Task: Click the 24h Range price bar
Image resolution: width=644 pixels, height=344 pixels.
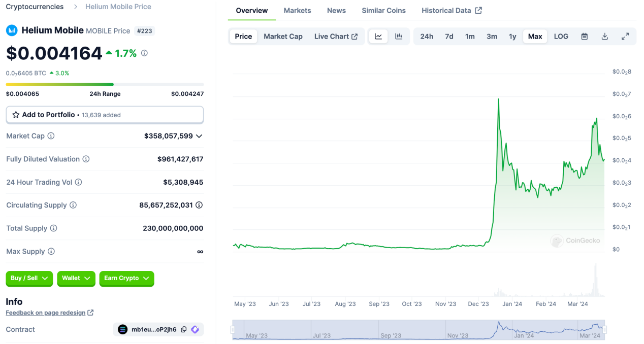Action: [105, 84]
